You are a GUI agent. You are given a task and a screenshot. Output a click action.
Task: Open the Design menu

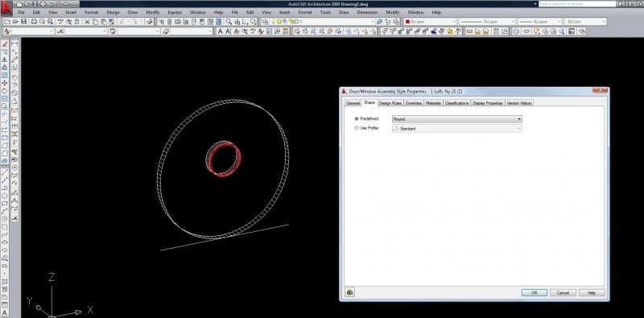(113, 12)
